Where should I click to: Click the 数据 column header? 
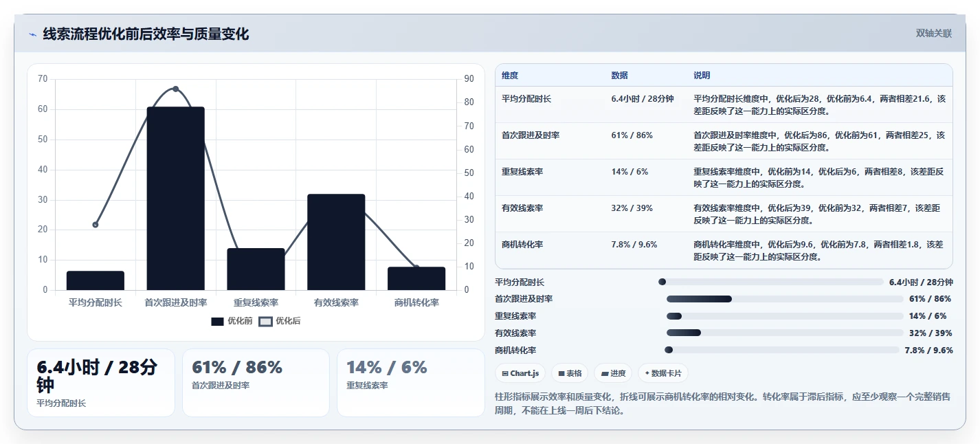(619, 76)
